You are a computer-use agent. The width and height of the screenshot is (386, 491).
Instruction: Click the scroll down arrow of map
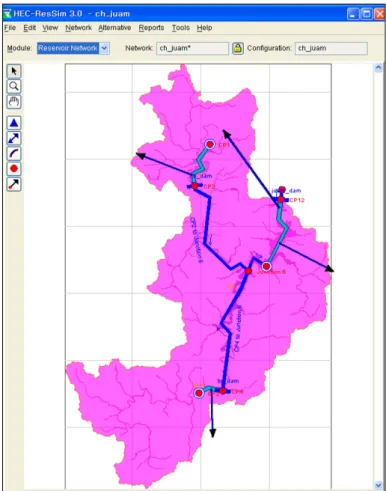pyautogui.click(x=378, y=485)
